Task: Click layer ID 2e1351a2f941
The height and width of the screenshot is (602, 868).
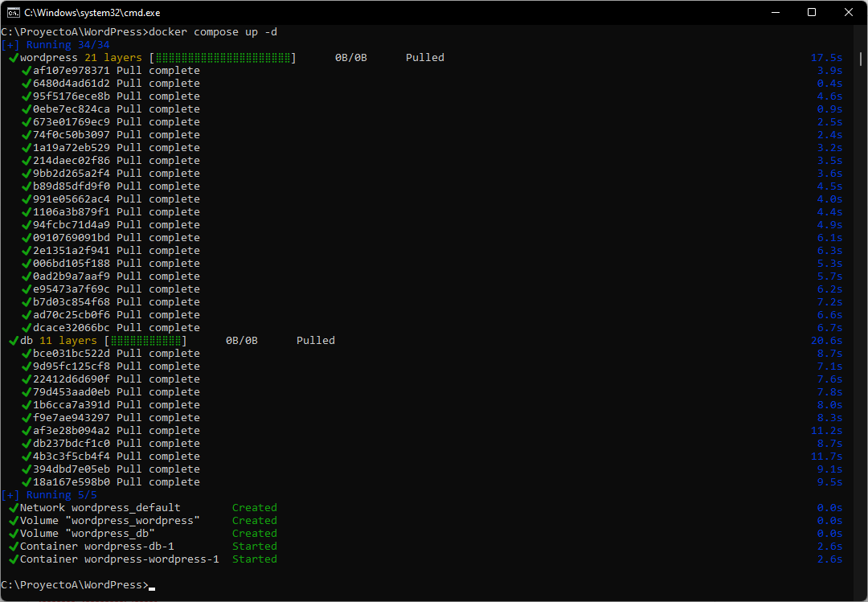Action: (72, 250)
